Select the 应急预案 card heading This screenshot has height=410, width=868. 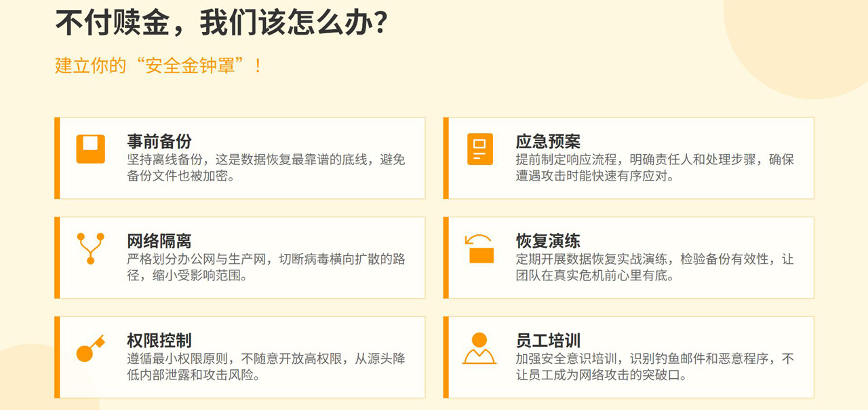[548, 141]
